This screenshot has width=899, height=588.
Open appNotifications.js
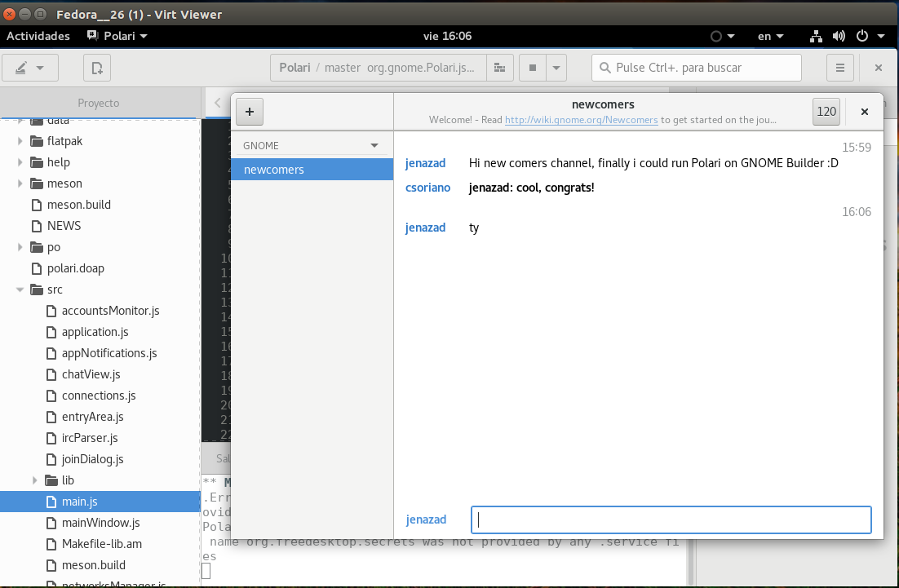point(109,353)
